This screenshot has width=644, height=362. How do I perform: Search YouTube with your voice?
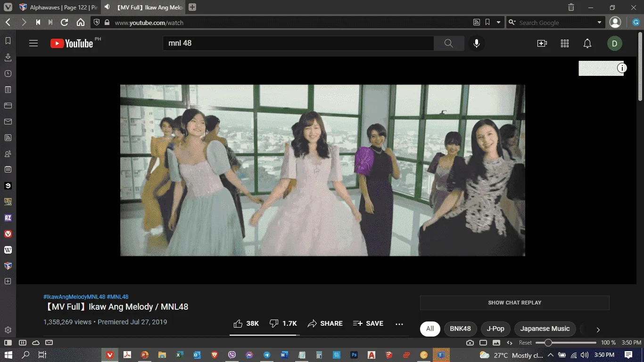coord(477,43)
